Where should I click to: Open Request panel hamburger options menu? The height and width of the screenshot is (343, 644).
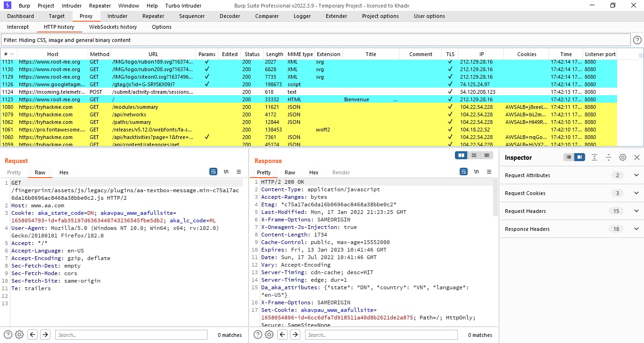pyautogui.click(x=239, y=172)
